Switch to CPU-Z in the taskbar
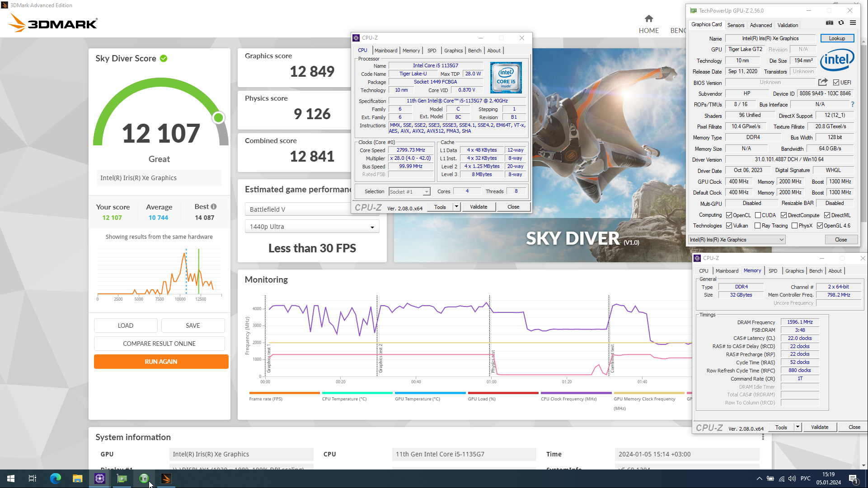 pos(99,479)
